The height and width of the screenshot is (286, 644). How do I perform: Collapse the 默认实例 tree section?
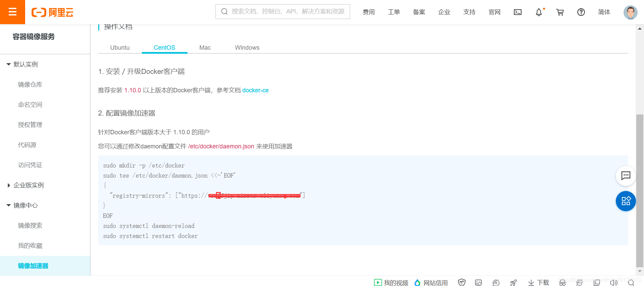pos(9,64)
